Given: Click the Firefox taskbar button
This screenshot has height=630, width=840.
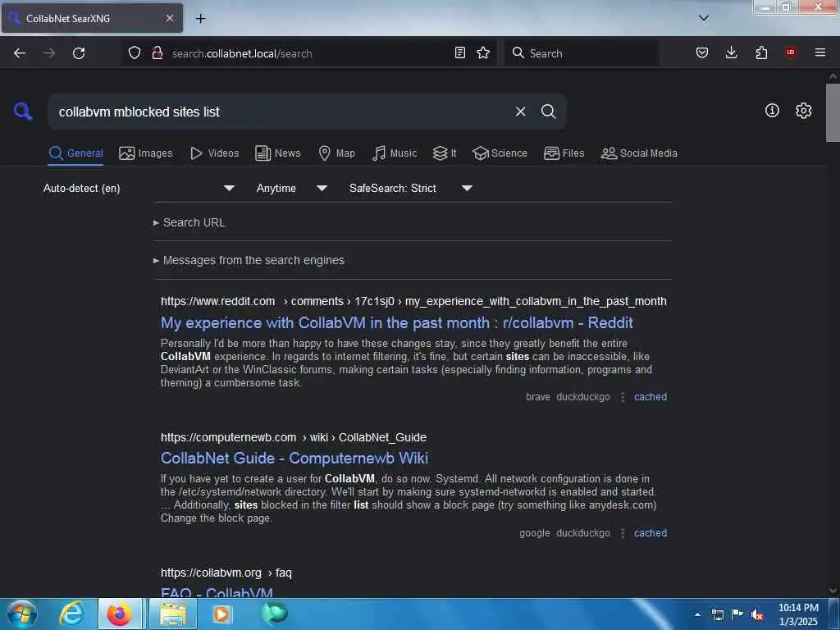Looking at the screenshot, I should [x=120, y=614].
